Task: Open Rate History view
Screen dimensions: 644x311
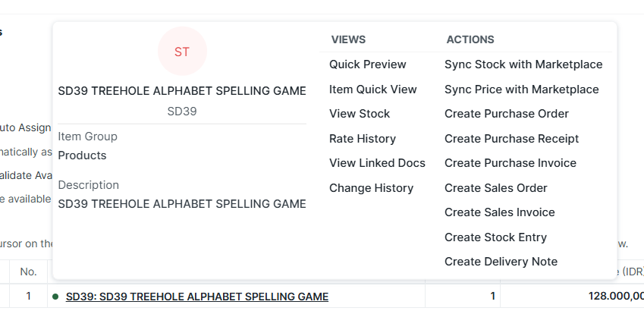Action: 362,139
